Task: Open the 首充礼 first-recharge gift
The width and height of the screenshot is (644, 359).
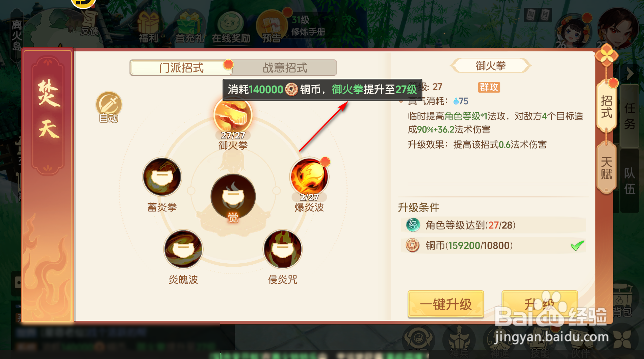Action: [189, 27]
